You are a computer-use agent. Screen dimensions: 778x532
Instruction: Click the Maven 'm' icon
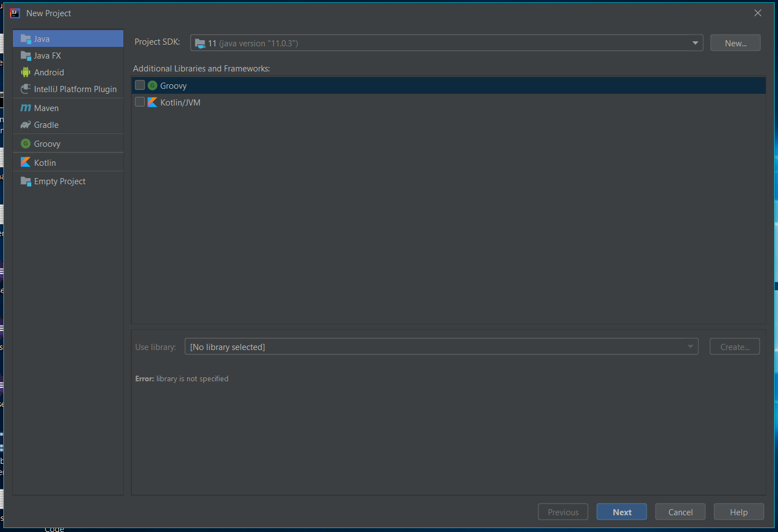(26, 108)
